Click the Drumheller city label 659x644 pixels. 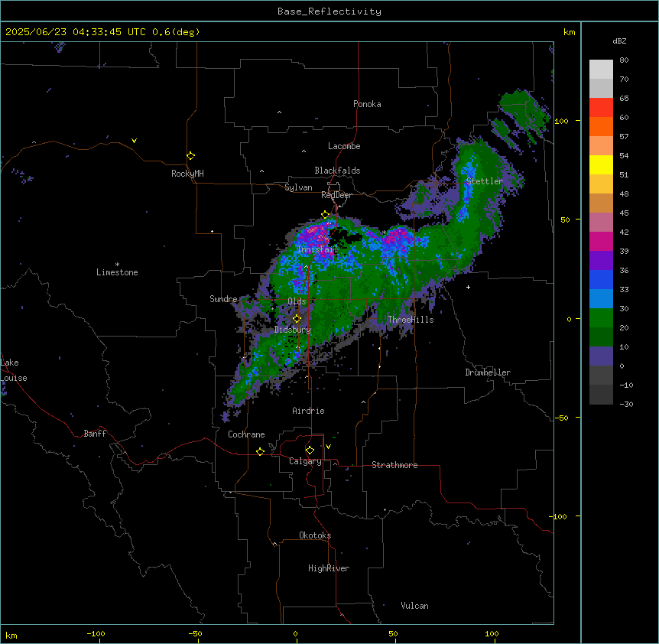click(x=488, y=372)
